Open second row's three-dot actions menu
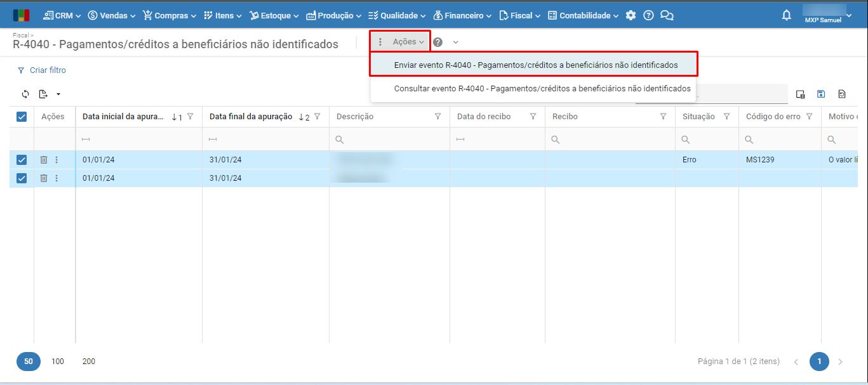This screenshot has height=385, width=868. point(57,178)
